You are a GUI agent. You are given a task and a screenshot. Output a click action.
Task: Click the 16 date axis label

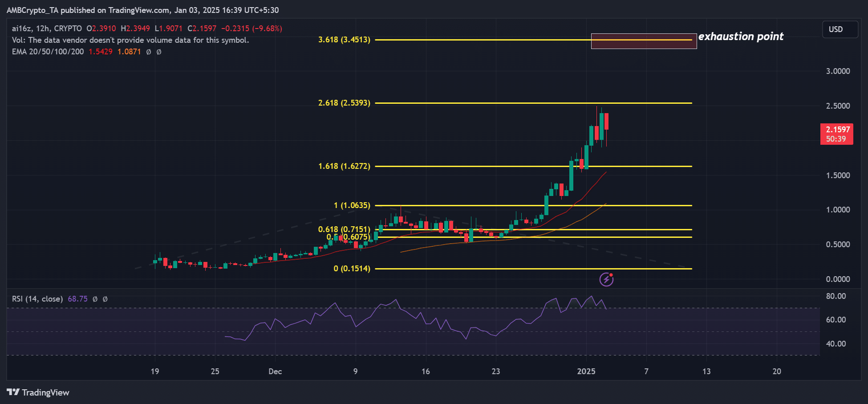(x=426, y=371)
